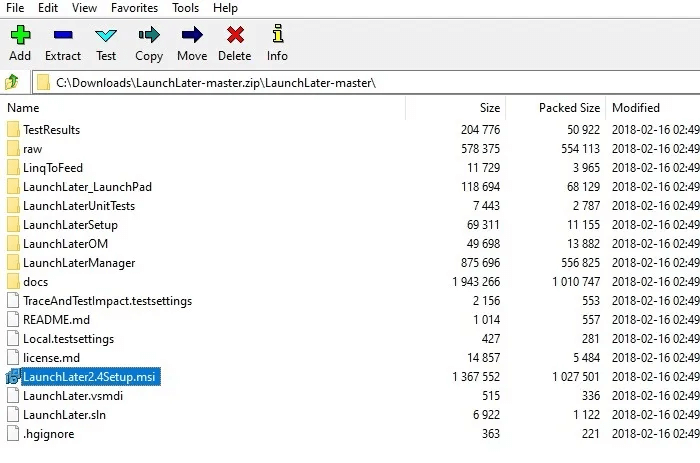Click size value 204 776
The height and width of the screenshot is (463, 700).
click(x=480, y=130)
